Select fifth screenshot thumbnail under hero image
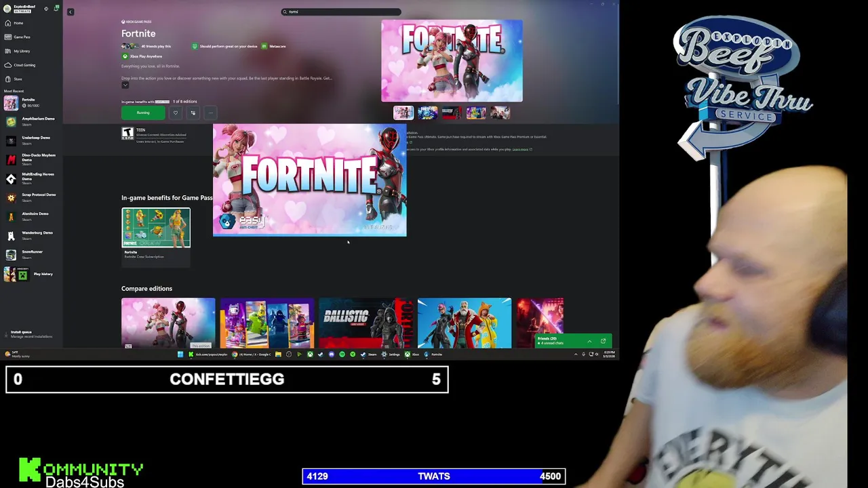 (500, 113)
